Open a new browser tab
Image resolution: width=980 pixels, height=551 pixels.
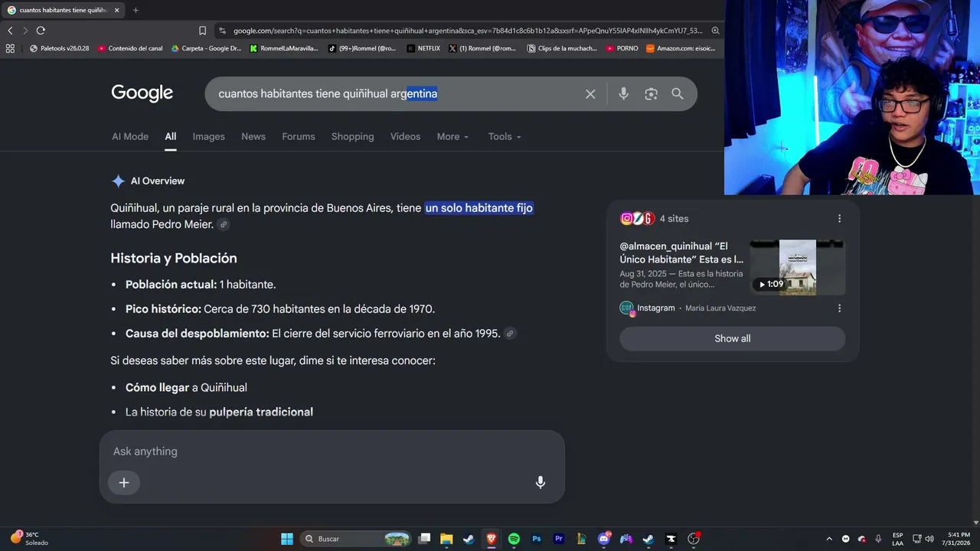[x=136, y=10]
